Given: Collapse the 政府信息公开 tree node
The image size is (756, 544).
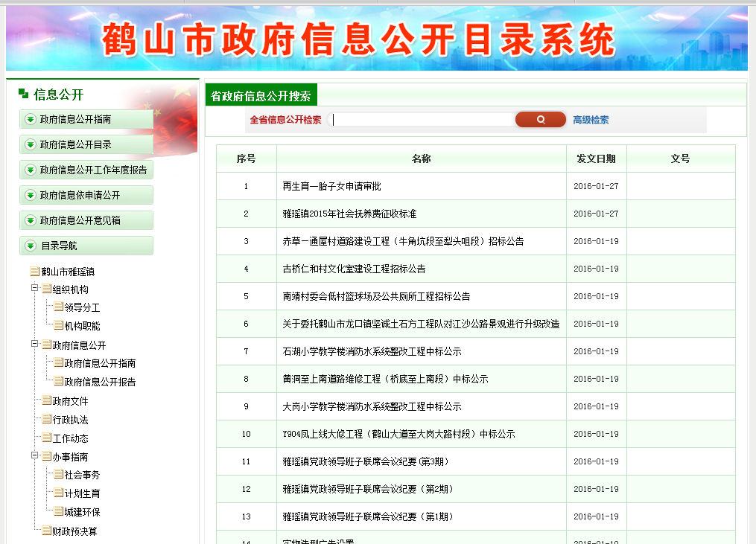Looking at the screenshot, I should coord(34,345).
